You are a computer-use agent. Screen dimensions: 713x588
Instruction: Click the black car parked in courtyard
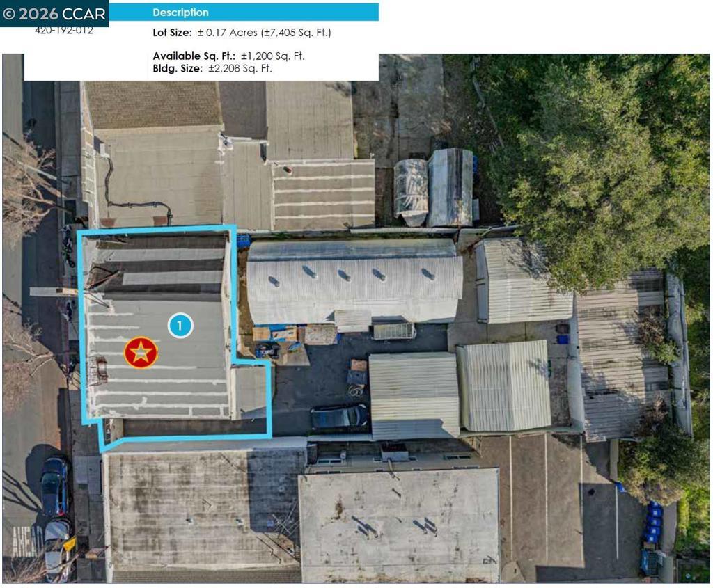[339, 417]
